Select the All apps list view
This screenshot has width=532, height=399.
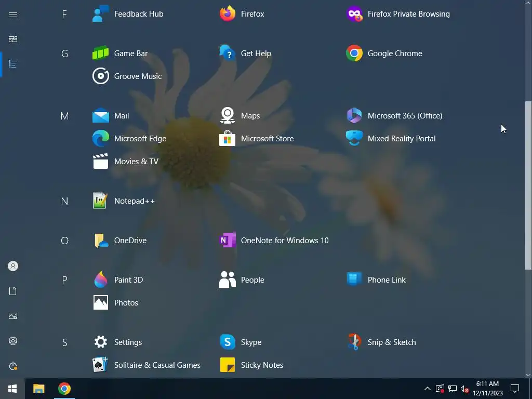click(x=13, y=64)
